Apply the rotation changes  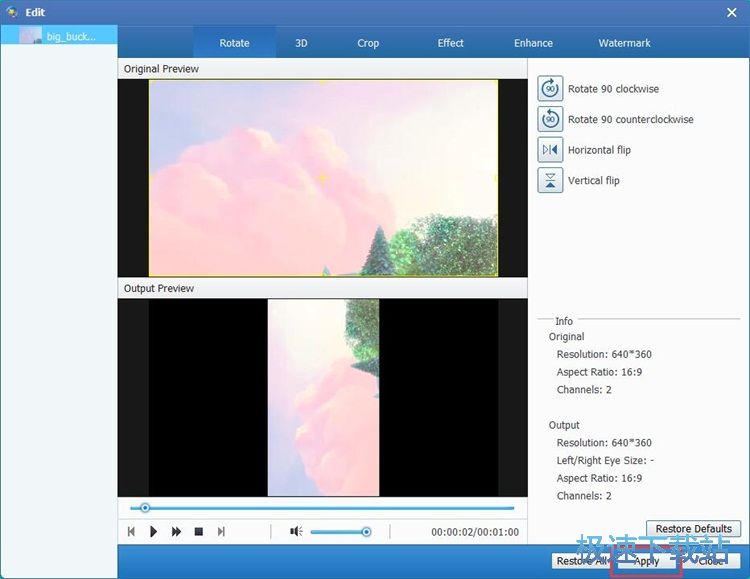pos(646,561)
